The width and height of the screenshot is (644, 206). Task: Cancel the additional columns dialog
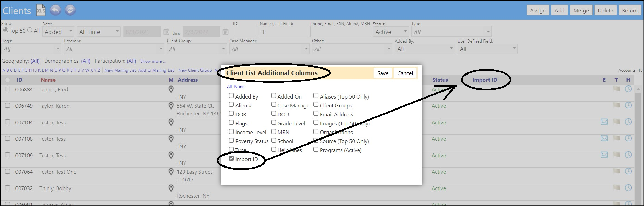pos(405,73)
